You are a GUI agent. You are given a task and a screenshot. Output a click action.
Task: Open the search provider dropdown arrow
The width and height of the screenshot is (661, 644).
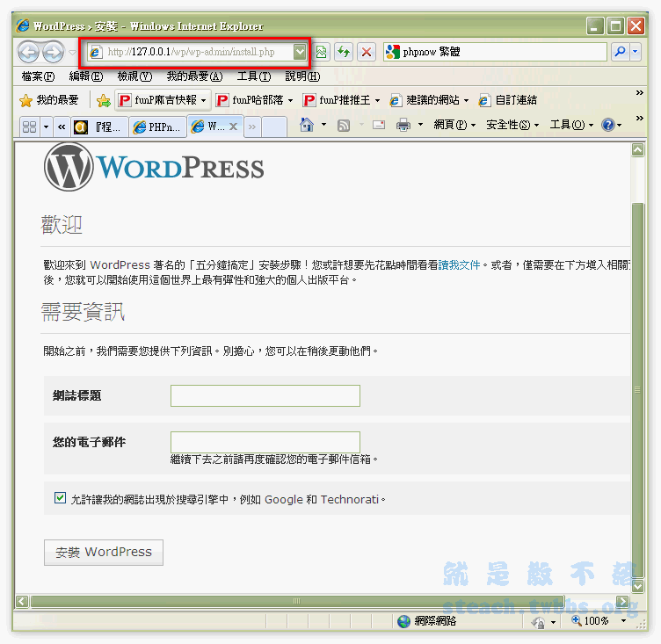point(636,52)
